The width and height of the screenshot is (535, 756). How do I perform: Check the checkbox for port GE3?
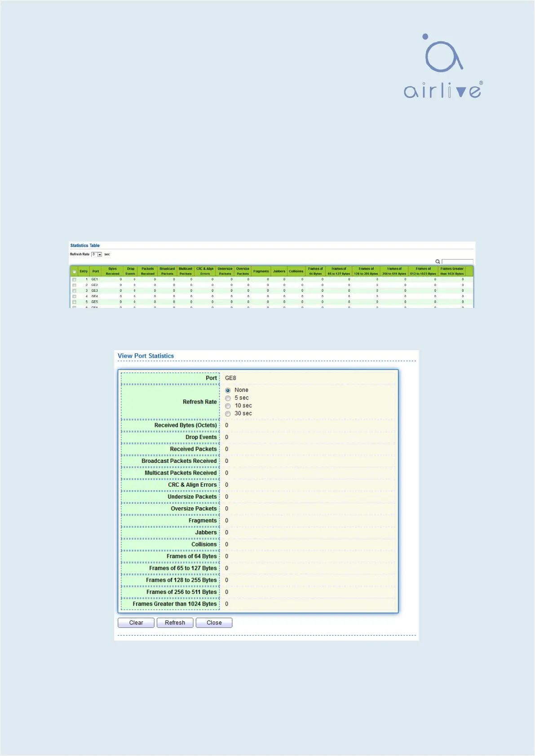[75, 291]
